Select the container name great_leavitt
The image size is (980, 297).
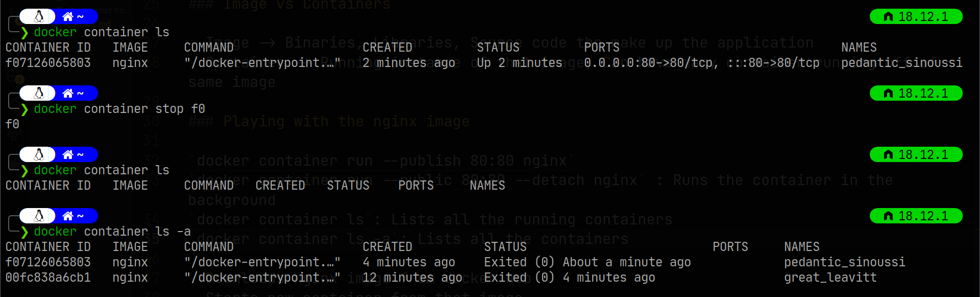[x=830, y=278]
